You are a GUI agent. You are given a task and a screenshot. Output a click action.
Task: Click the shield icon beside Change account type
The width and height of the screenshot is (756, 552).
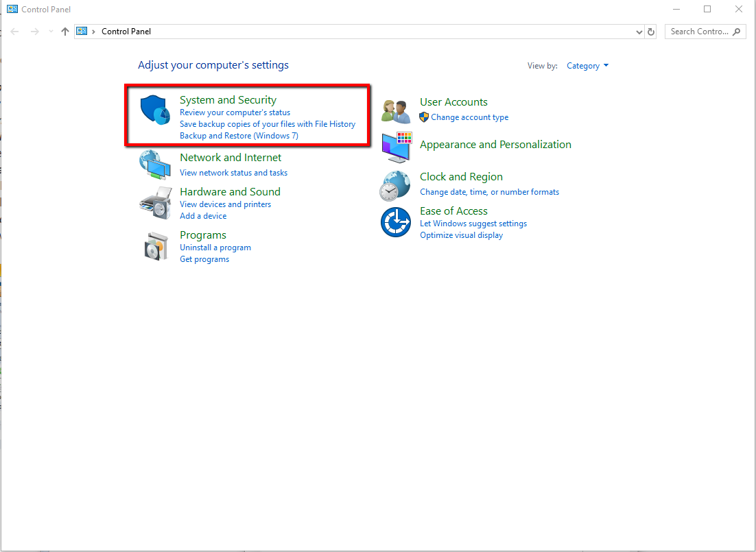424,117
